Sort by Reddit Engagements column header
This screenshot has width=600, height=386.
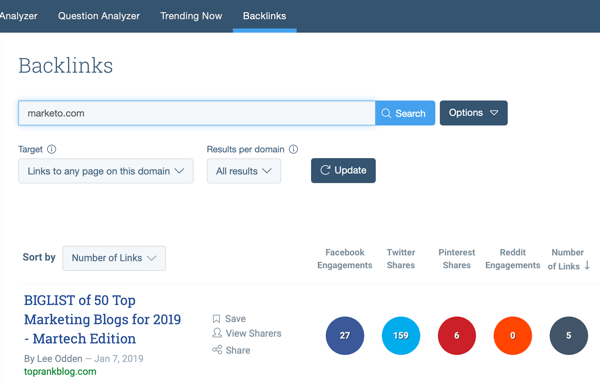click(513, 259)
